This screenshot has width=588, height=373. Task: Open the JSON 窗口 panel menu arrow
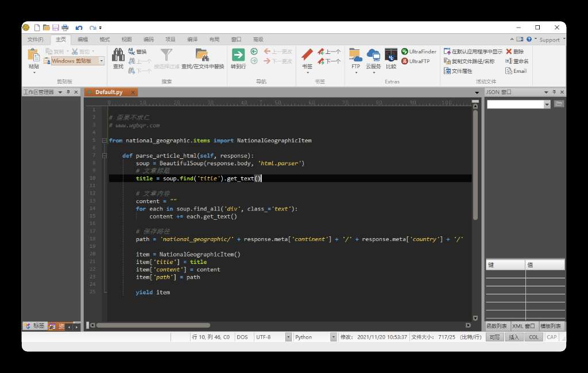click(546, 92)
